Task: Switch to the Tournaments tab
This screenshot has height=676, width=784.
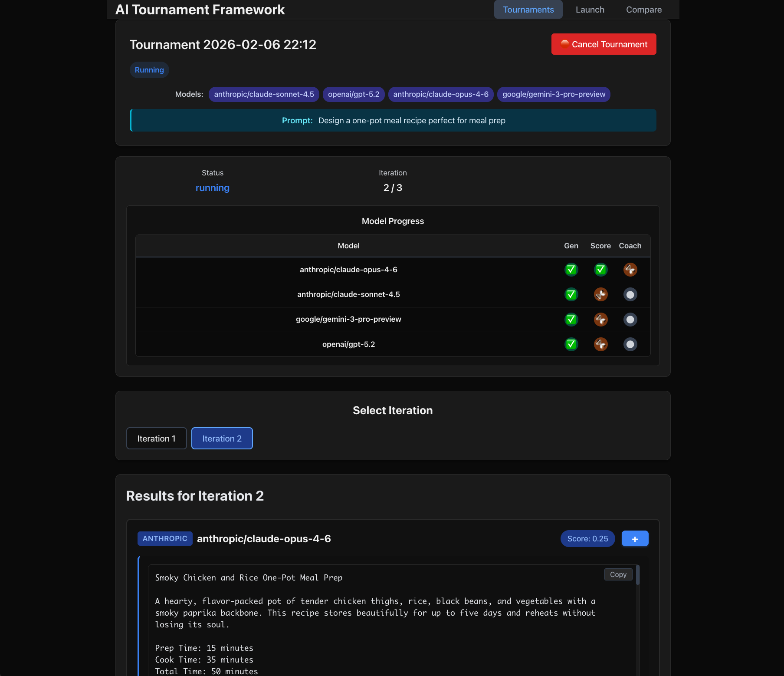Action: 528,9
